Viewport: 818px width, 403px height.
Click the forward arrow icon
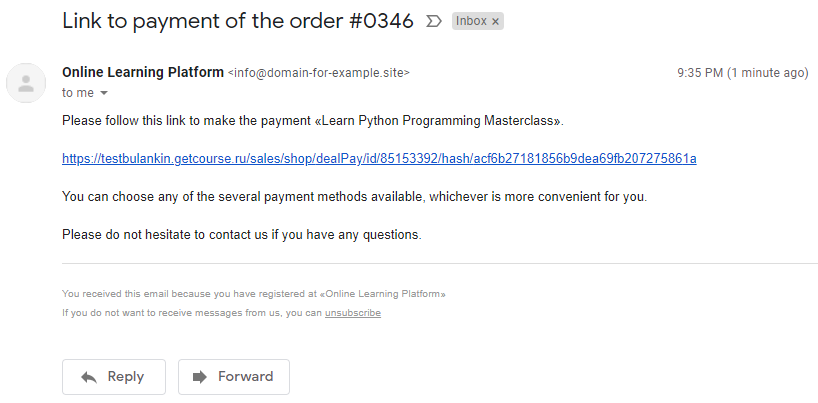[200, 377]
